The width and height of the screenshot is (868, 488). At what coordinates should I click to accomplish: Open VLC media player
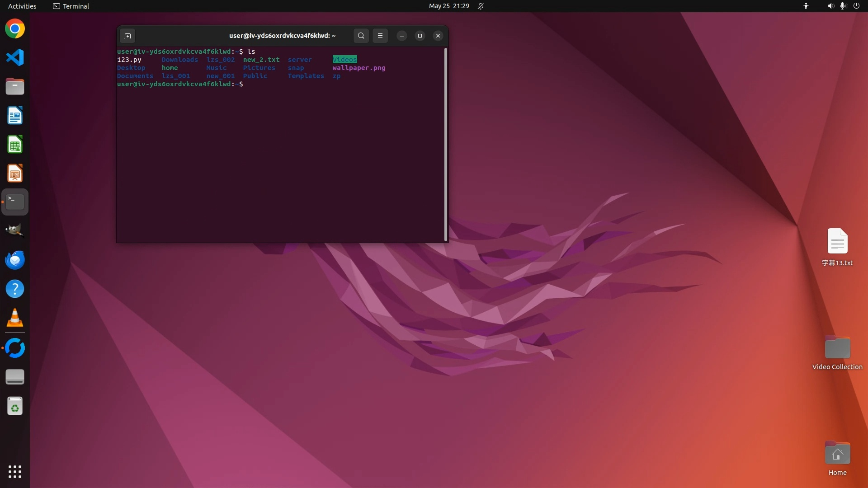[15, 318]
